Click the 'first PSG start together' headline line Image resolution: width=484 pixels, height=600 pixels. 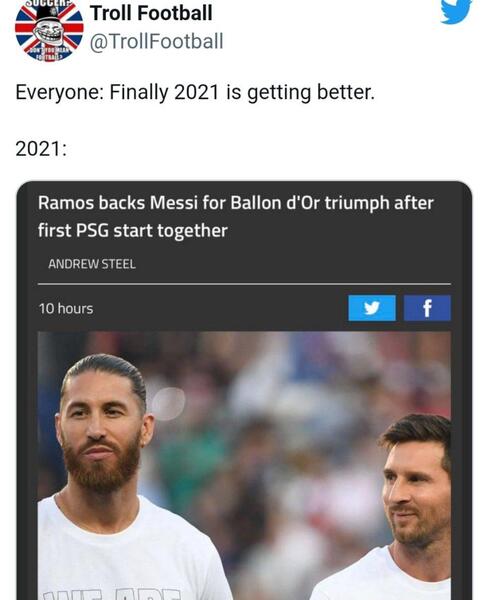coord(132,230)
